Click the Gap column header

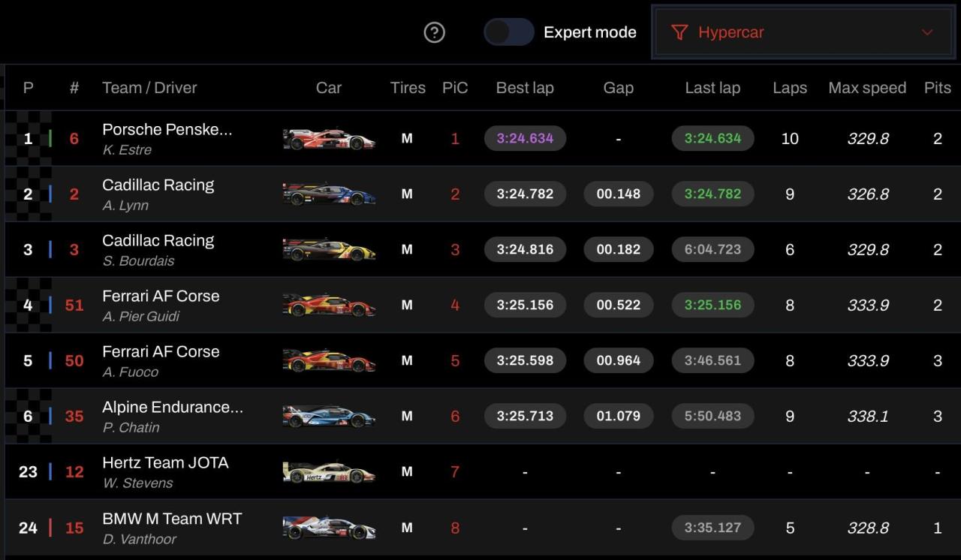coord(619,88)
